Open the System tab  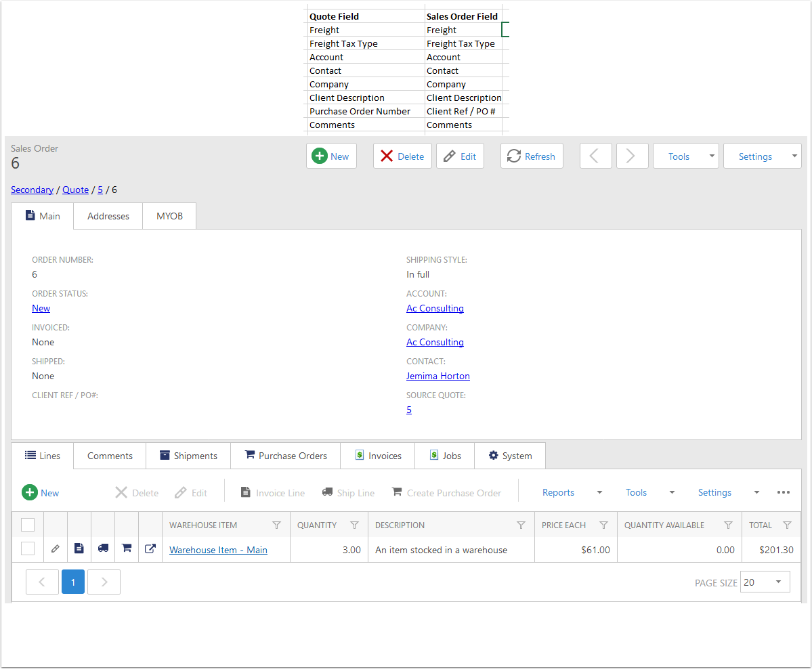[510, 456]
